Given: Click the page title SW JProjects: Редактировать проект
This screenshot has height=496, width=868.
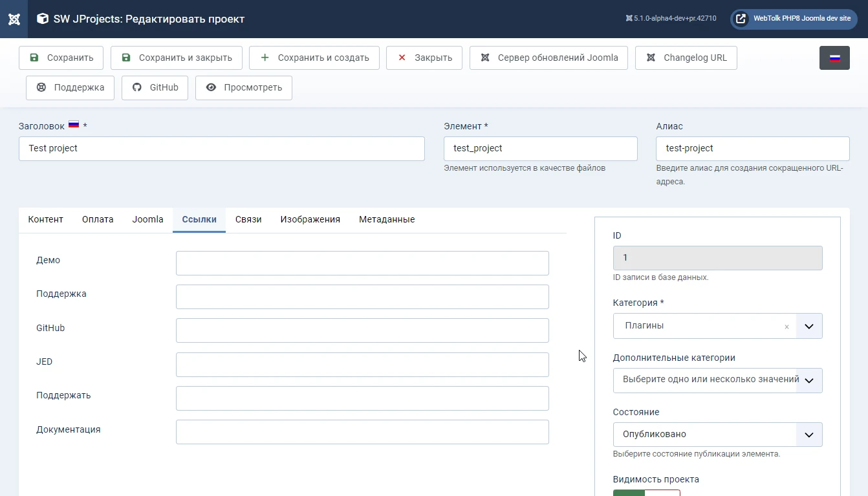Looking at the screenshot, I should pos(149,19).
